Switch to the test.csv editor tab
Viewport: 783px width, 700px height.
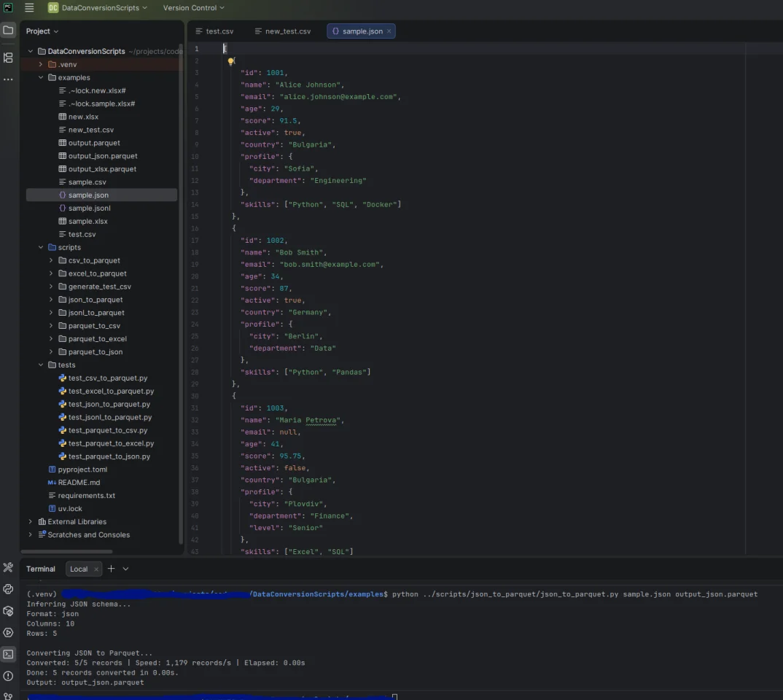pos(214,31)
